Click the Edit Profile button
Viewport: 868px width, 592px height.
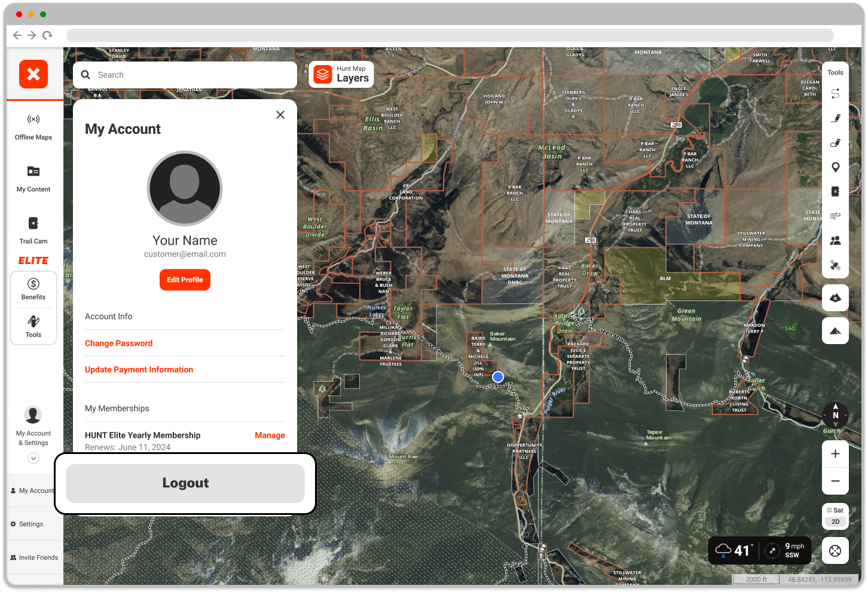185,280
